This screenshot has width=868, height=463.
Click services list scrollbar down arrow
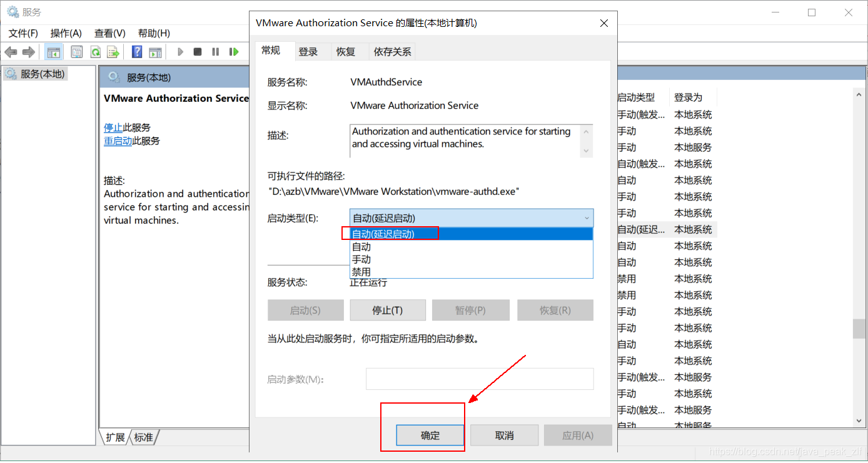click(858, 421)
